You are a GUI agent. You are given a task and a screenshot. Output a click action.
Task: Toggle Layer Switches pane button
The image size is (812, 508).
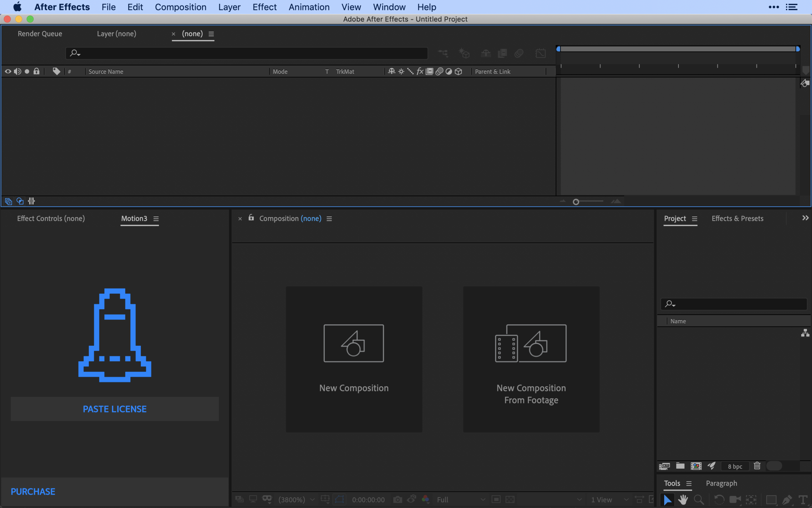pyautogui.click(x=8, y=201)
